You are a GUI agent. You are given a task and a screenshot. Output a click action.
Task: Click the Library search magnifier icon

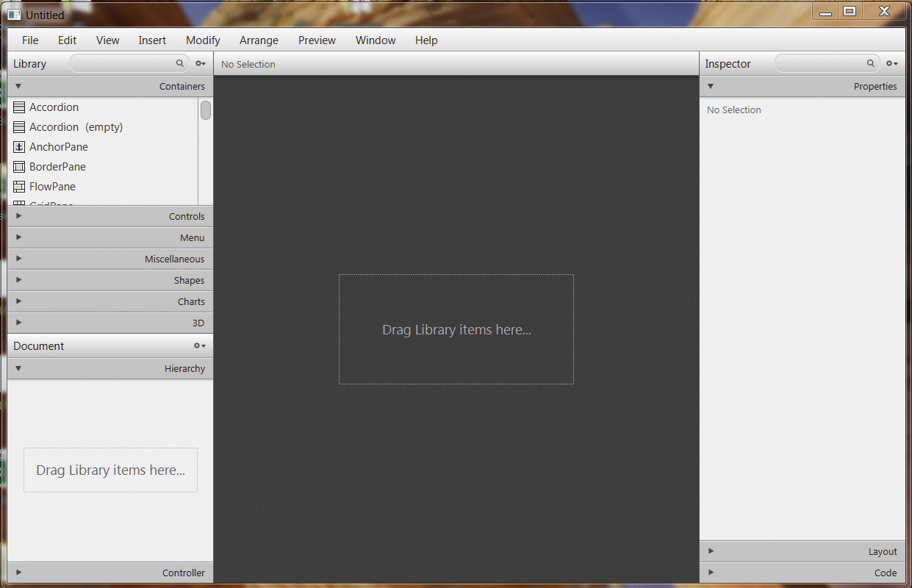tap(179, 63)
